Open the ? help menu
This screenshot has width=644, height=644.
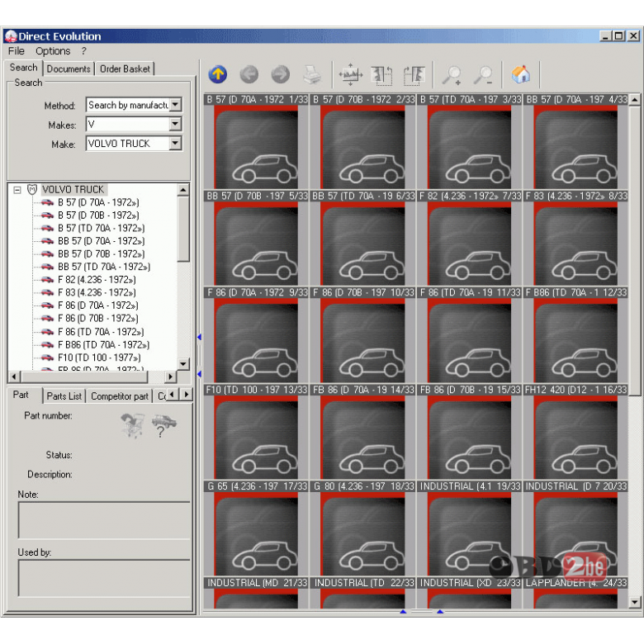point(83,51)
